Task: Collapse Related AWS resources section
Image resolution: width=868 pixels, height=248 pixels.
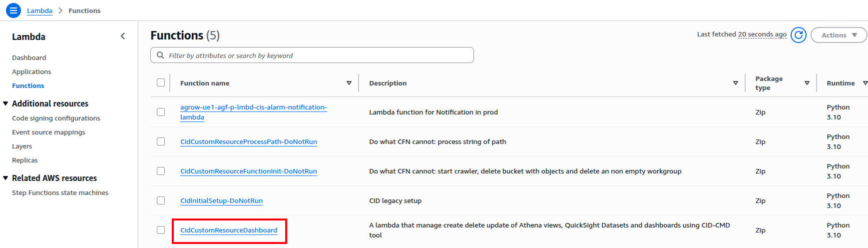Action: [x=6, y=178]
